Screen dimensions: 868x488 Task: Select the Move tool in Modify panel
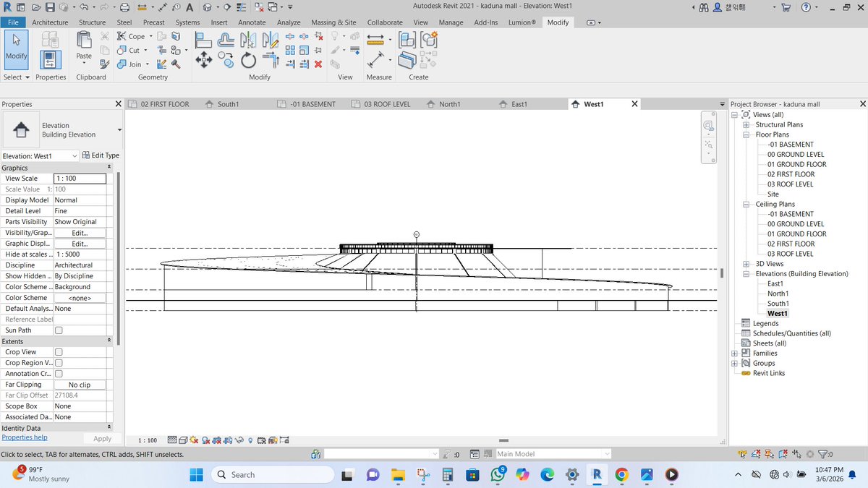203,60
